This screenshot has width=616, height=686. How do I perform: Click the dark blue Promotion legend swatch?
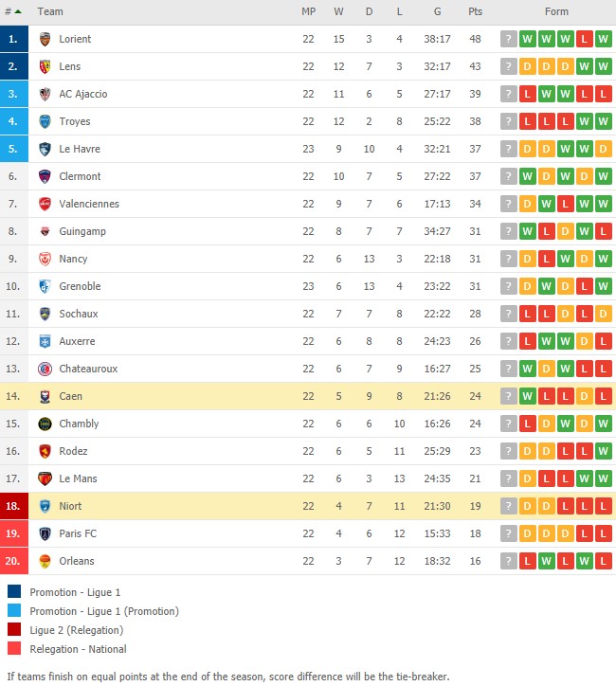click(14, 591)
